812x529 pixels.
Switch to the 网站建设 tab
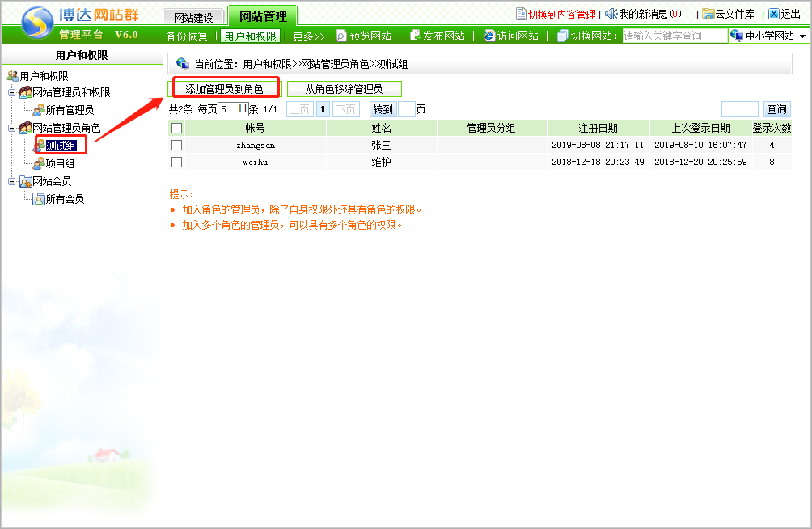click(193, 17)
